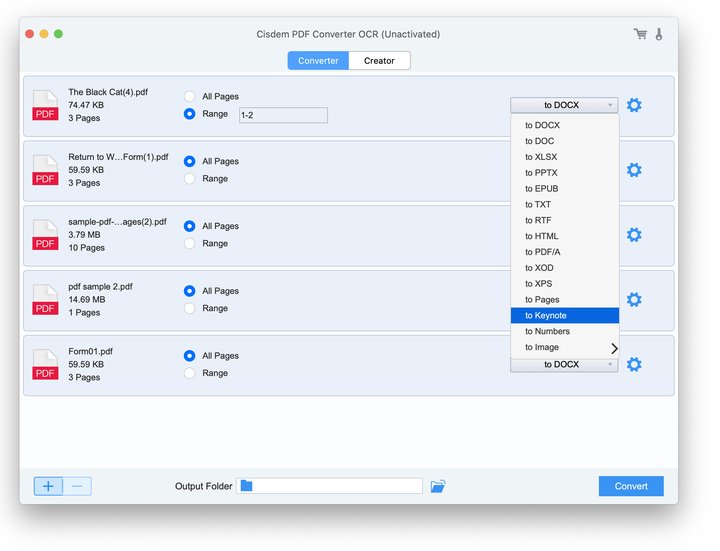Choose to HTML in format list

(x=565, y=236)
